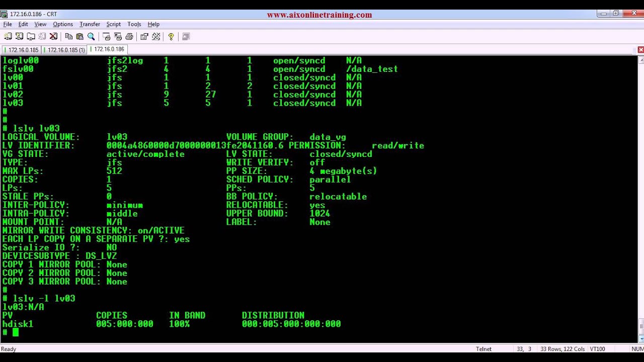Click the 'jfs2log' type entry
This screenshot has width=644, height=362.
pyautogui.click(x=125, y=61)
